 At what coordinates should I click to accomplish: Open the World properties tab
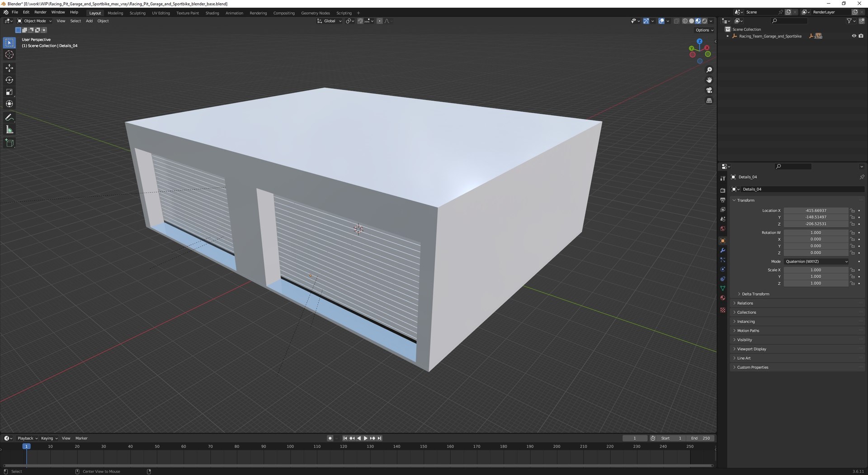[x=722, y=228]
